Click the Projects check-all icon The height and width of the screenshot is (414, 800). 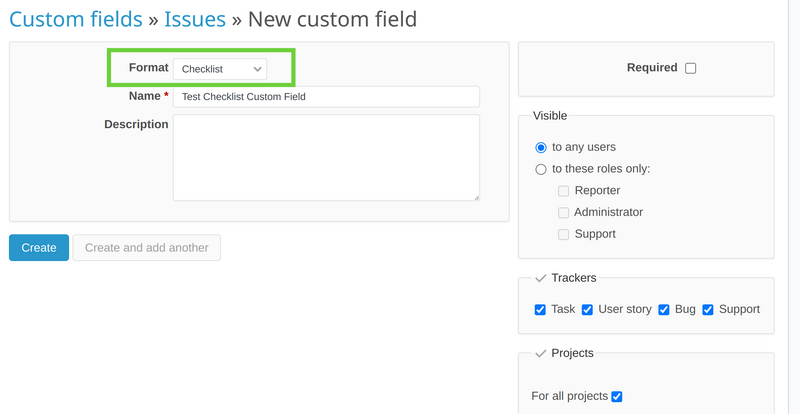click(x=541, y=354)
